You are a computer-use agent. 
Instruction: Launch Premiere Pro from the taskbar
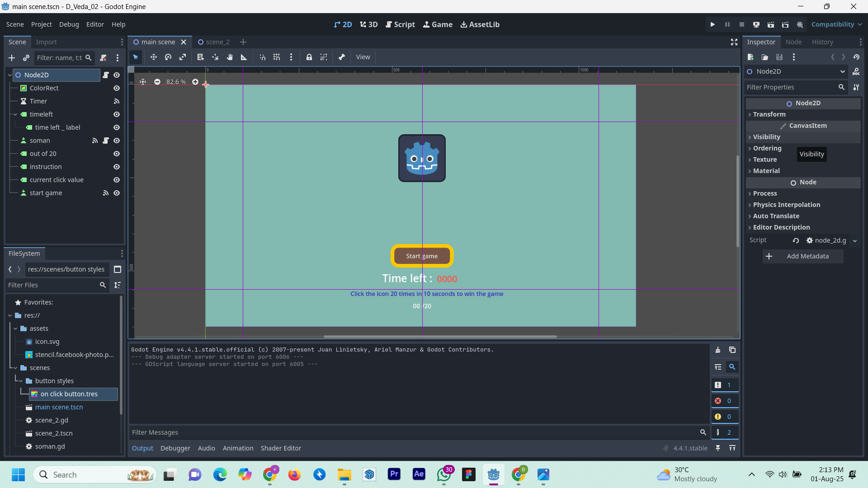click(x=394, y=474)
